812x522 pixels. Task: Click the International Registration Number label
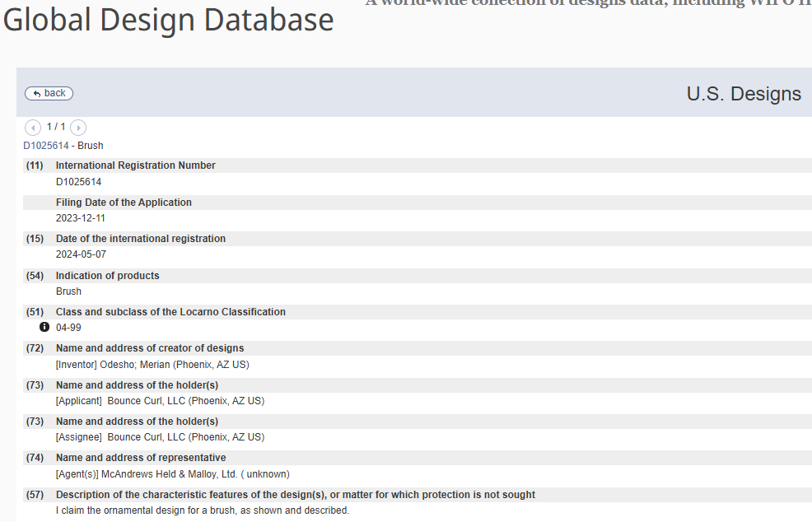pyautogui.click(x=135, y=165)
